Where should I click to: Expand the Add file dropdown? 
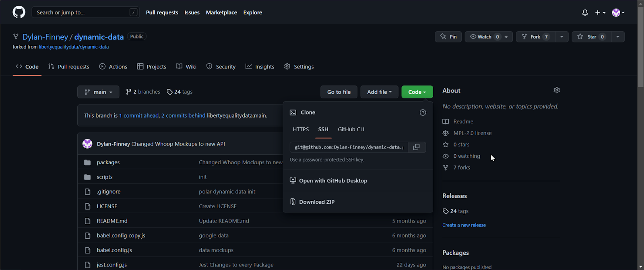point(379,92)
